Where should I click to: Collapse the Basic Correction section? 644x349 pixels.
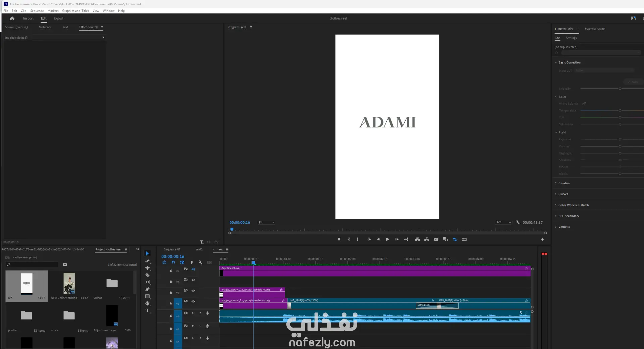pyautogui.click(x=556, y=63)
